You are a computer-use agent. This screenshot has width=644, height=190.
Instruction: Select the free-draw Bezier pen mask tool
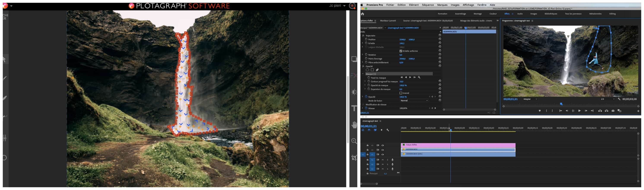pos(377,70)
